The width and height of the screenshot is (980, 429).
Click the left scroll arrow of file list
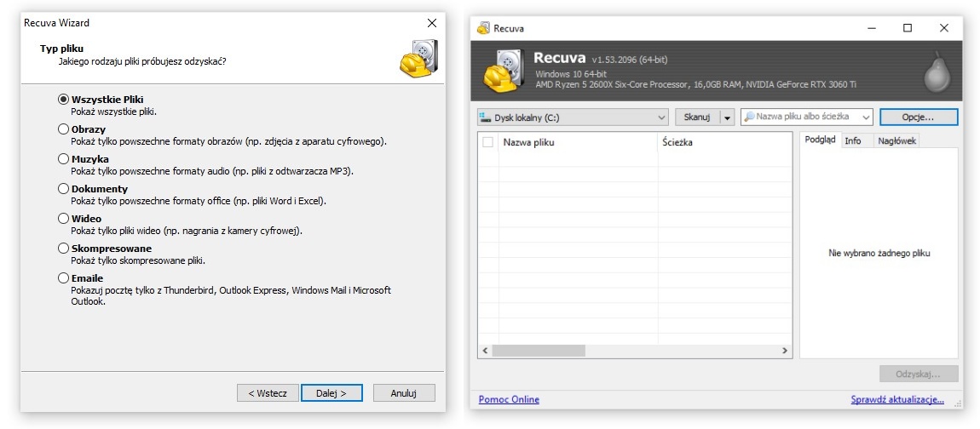484,352
